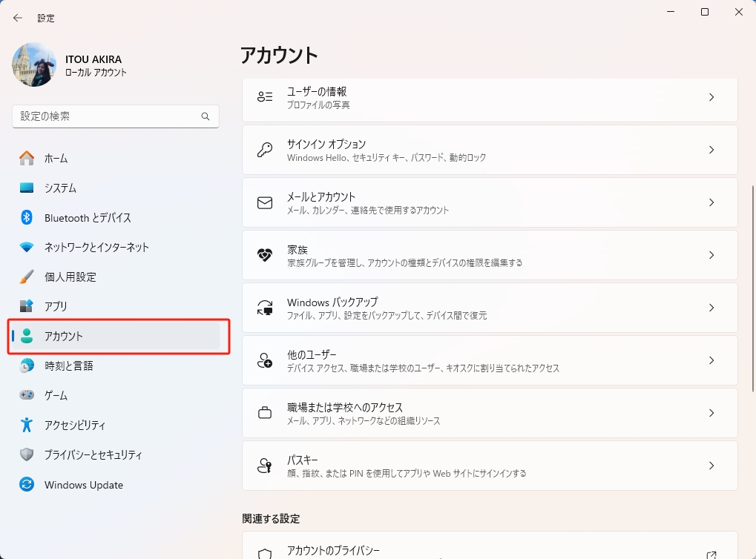The image size is (756, 559).
Task: Click the back arrow at top left
Action: [x=17, y=17]
